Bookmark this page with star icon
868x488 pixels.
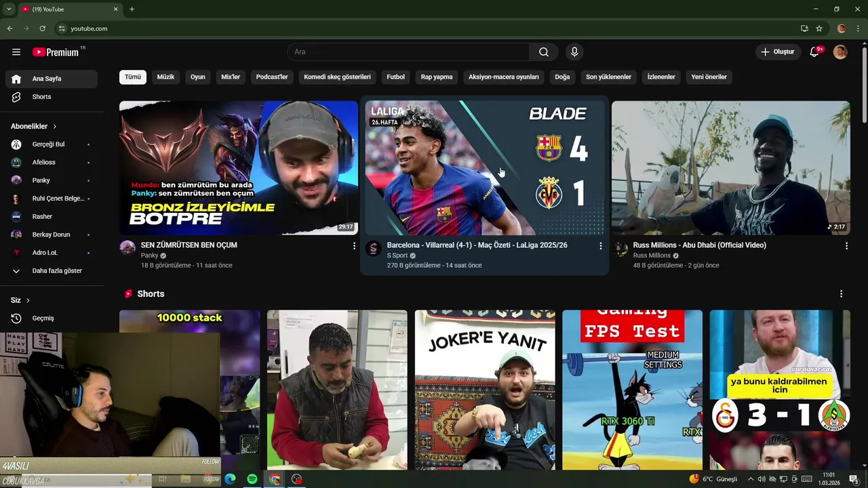click(x=819, y=28)
